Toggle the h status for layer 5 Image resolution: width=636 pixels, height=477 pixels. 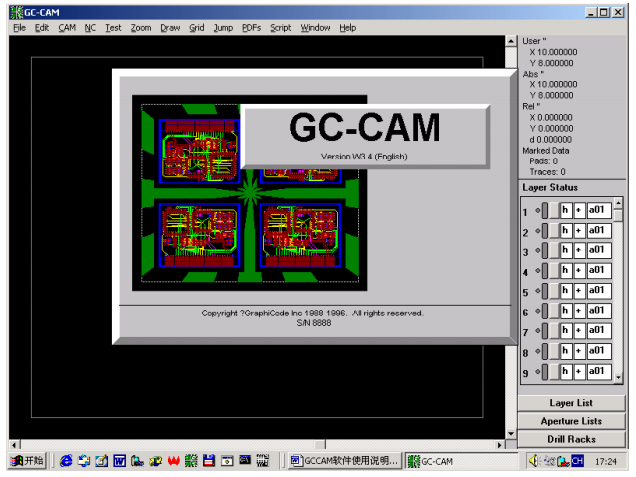coord(565,290)
